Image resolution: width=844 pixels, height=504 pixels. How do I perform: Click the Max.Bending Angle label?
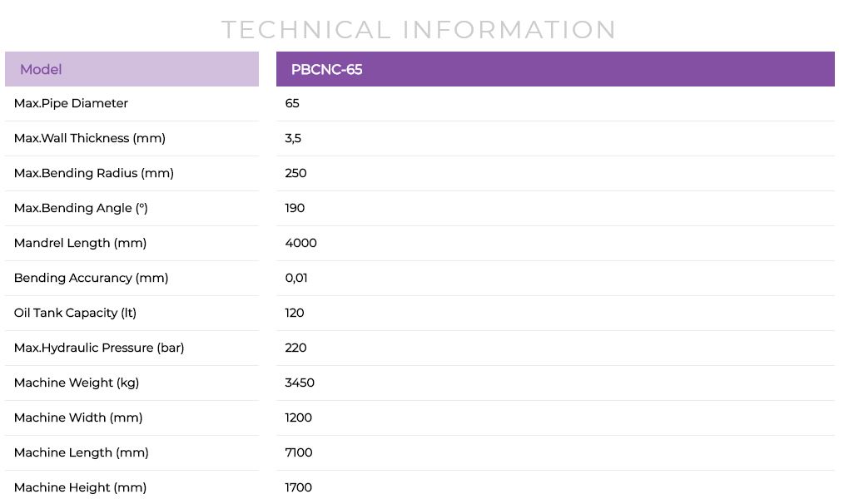point(81,208)
